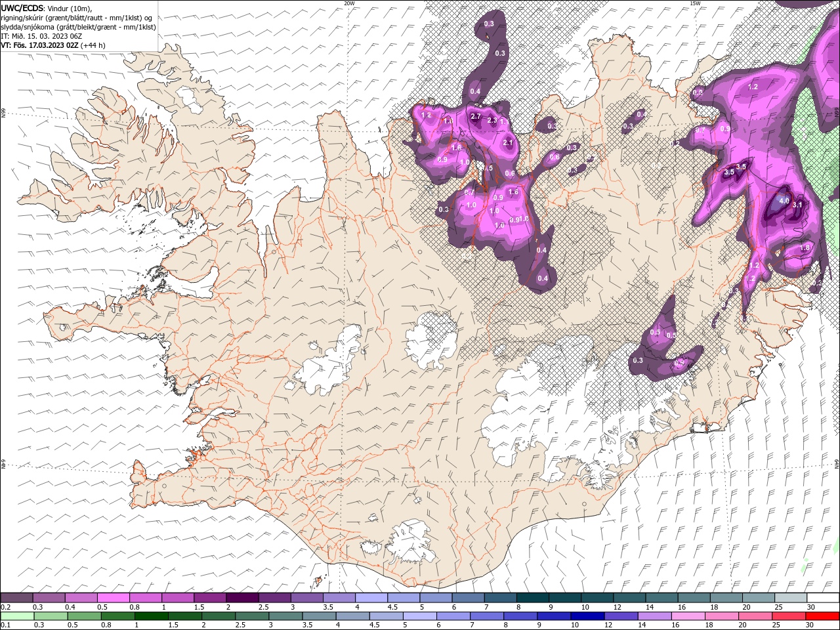Viewport: 840px width, 630px height.
Task: Click the lower-scale dark blue swatch between 10 and 12
Action: tap(587, 616)
